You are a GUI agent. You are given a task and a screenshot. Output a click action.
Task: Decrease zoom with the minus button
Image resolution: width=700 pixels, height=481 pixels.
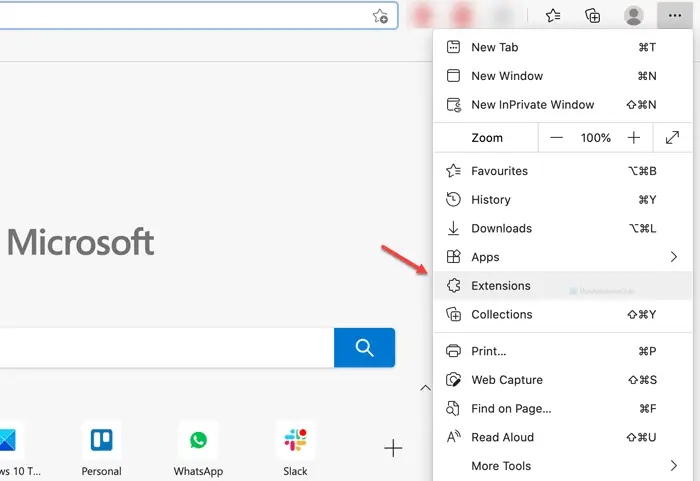tap(556, 138)
